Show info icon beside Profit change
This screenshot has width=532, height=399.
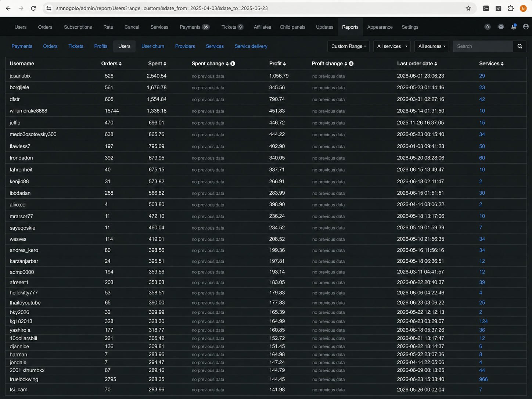pyautogui.click(x=351, y=64)
